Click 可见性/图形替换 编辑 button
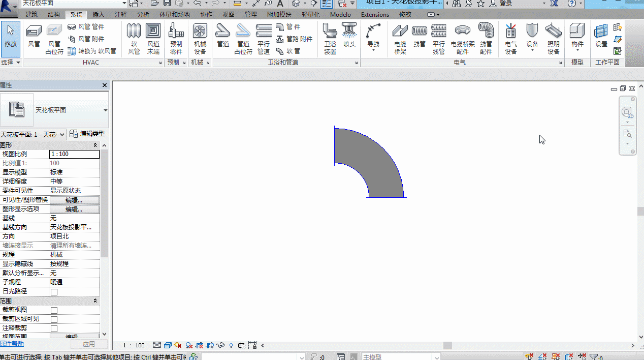This screenshot has width=644, height=360. pos(74,200)
